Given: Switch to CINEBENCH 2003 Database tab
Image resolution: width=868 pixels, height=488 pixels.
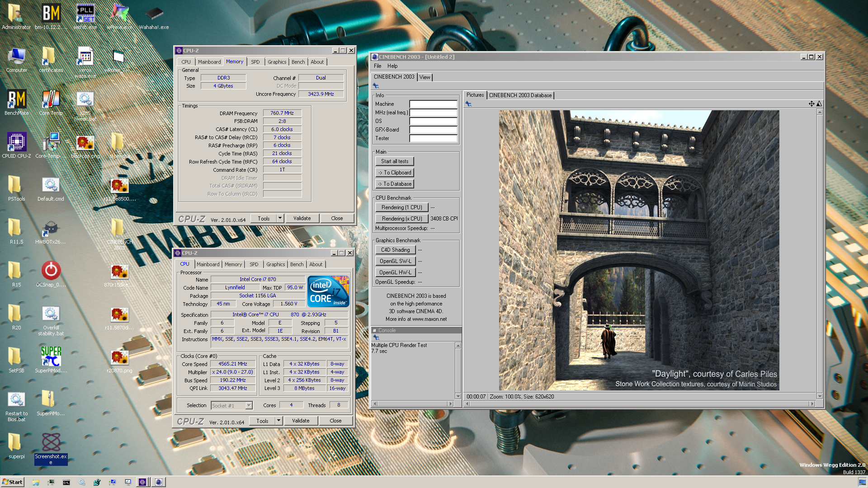Looking at the screenshot, I should coord(520,95).
